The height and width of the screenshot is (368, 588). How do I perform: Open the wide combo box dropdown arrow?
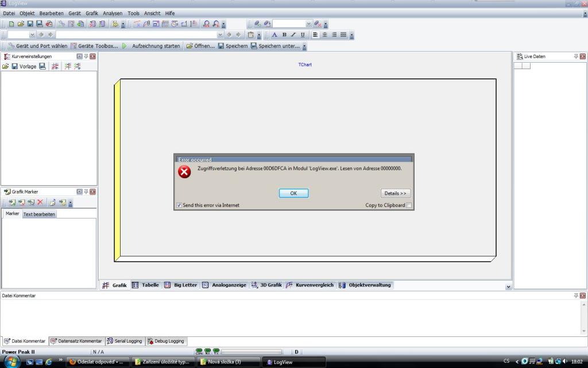220,35
